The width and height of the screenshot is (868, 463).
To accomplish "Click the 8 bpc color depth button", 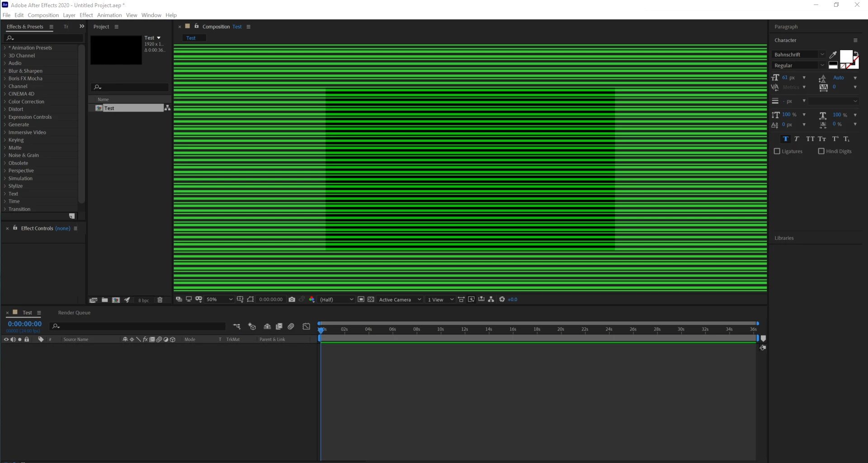I will (144, 300).
